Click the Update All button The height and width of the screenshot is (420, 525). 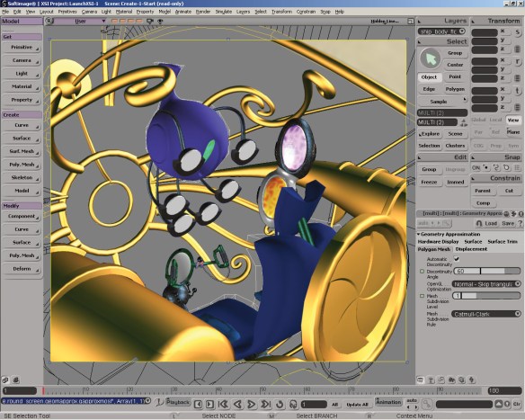(357, 405)
